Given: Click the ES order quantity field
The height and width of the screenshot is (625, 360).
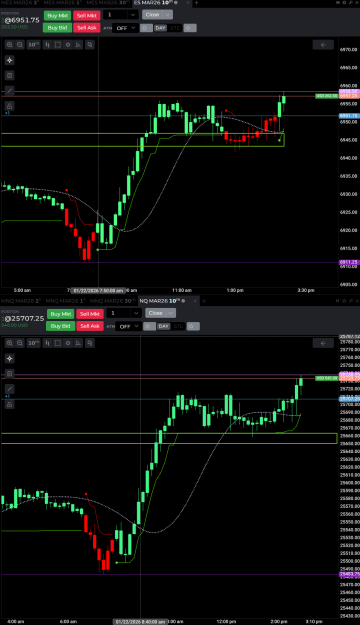Looking at the screenshot, I should click(x=116, y=15).
